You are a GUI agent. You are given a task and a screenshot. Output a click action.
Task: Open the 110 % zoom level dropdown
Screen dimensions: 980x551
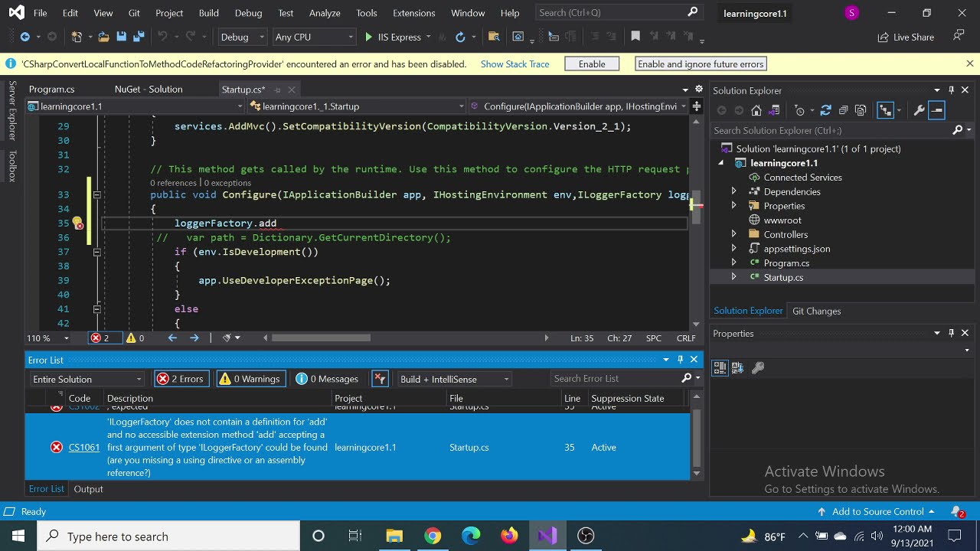coord(47,337)
